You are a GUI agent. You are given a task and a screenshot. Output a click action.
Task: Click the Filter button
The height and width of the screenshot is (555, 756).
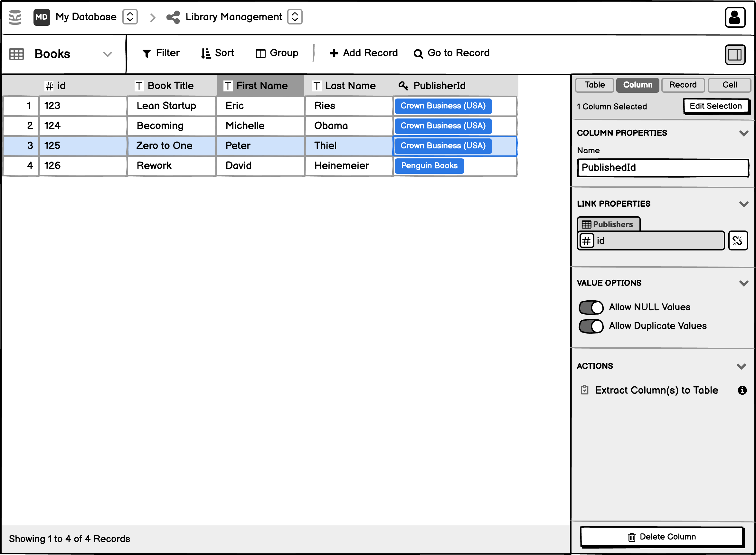click(x=161, y=53)
